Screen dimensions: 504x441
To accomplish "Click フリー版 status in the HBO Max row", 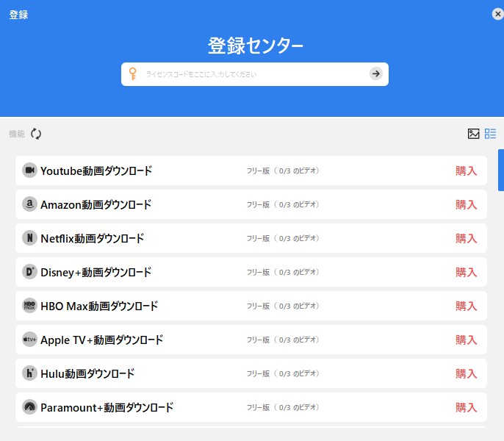I will pos(283,306).
